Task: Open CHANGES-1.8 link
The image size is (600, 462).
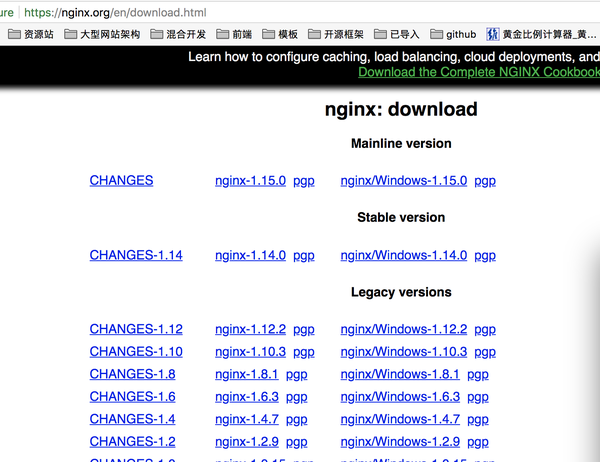Action: coord(132,374)
